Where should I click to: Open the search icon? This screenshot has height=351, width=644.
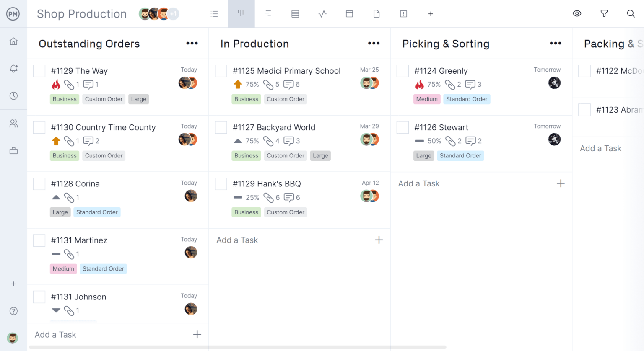click(631, 13)
